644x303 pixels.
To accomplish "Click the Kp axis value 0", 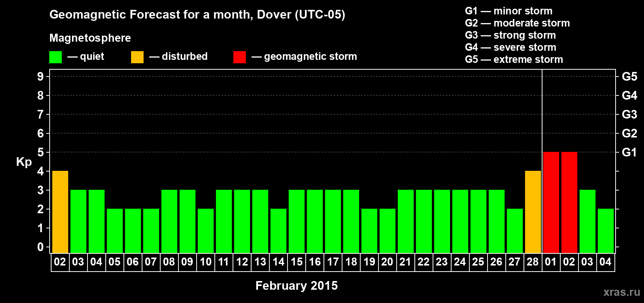I will click(x=41, y=247).
